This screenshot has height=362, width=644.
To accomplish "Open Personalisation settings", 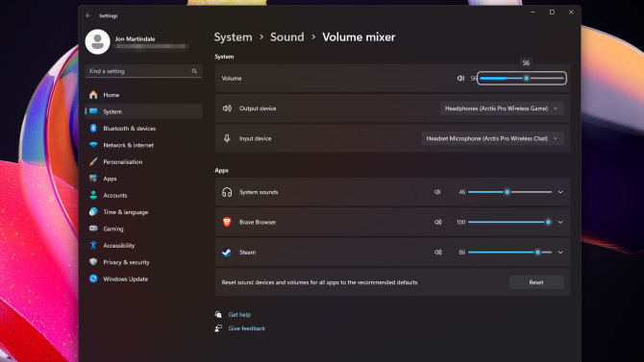I will click(143, 161).
